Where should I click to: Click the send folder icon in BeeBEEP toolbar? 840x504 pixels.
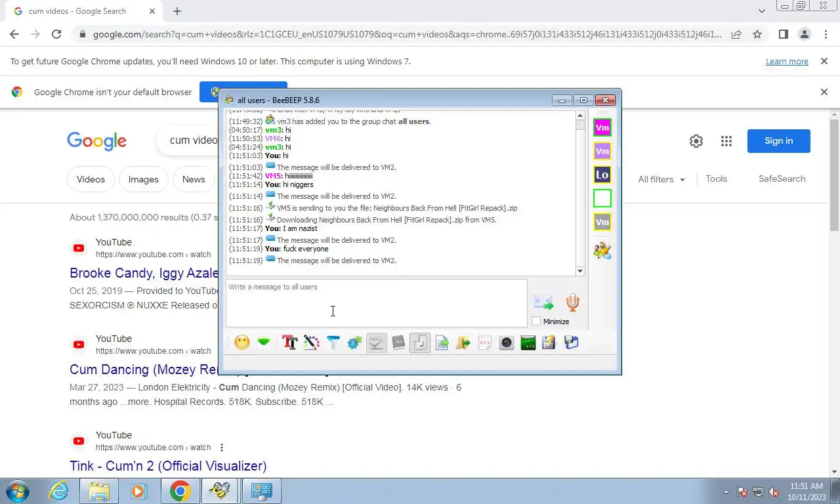tap(463, 343)
